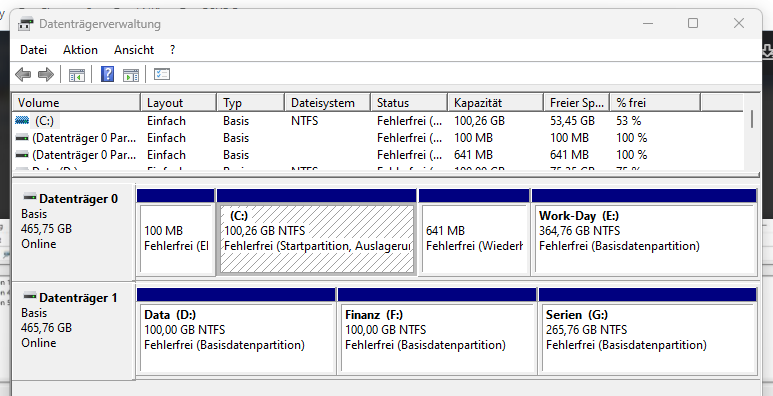Click the Datenträger 1 disk icon
Viewport: 773px width, 396px height.
30,296
